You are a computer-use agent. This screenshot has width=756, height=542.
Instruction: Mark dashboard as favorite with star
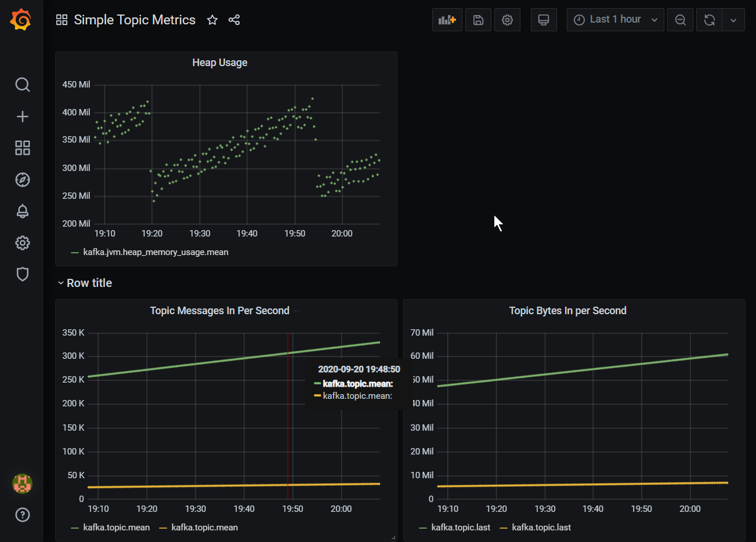[x=212, y=20]
